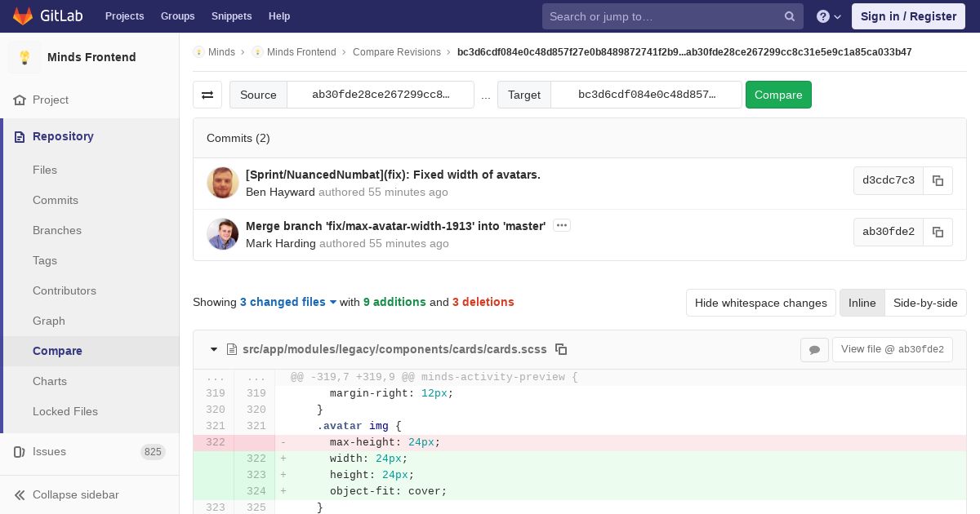Switch diff to Side-by-side view
The width and height of the screenshot is (980, 514).
(x=924, y=303)
